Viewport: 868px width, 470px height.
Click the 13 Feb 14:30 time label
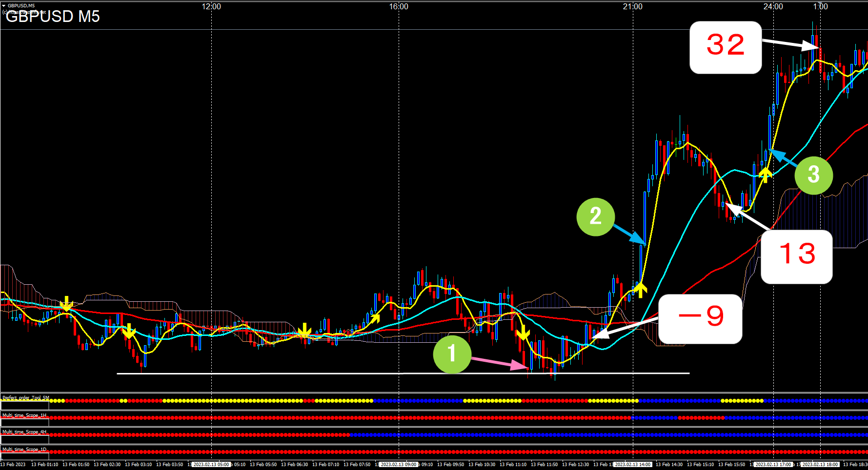point(669,465)
